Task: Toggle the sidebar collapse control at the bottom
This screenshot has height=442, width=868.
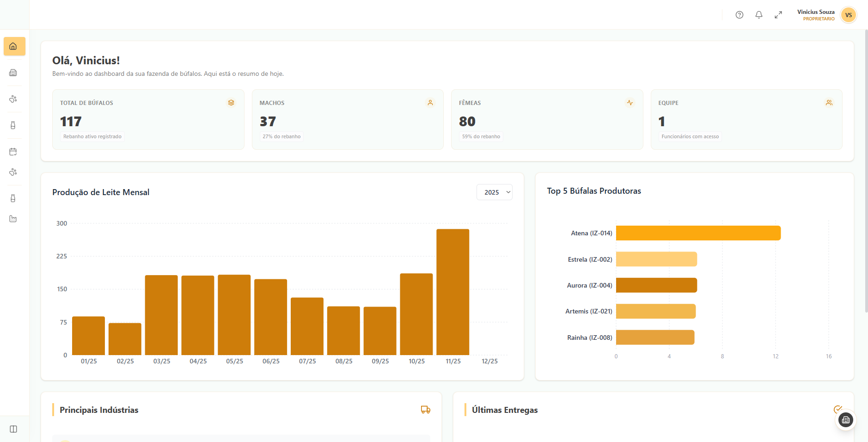Action: [13, 429]
